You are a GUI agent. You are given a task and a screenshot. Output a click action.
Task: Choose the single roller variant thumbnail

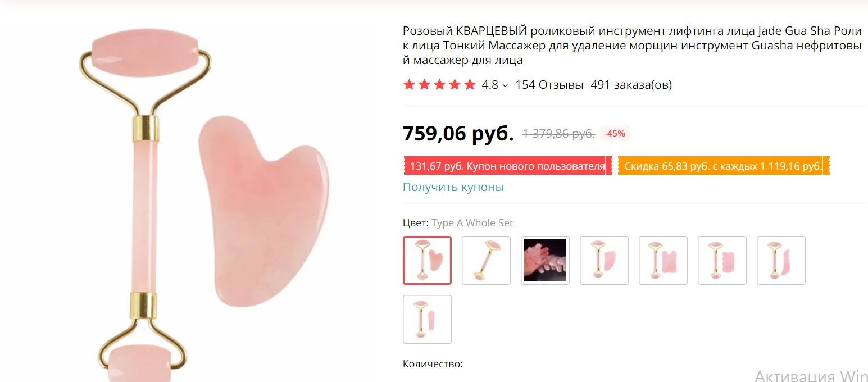[x=486, y=260]
